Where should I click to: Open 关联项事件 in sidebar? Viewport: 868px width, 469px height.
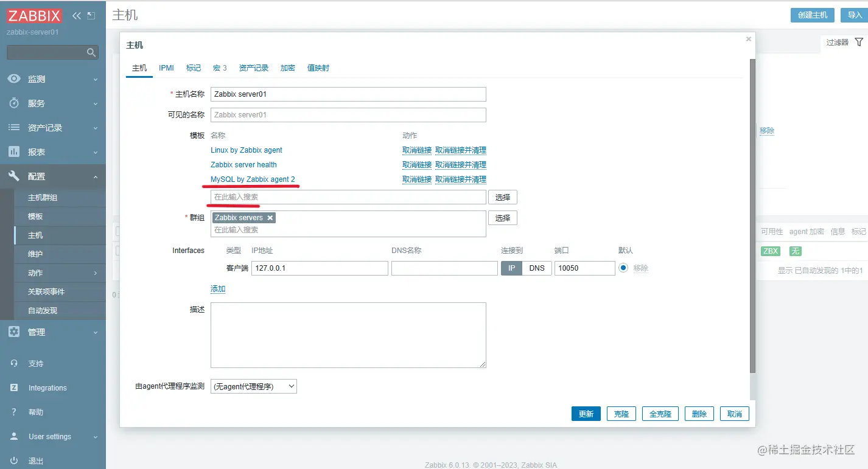46,292
